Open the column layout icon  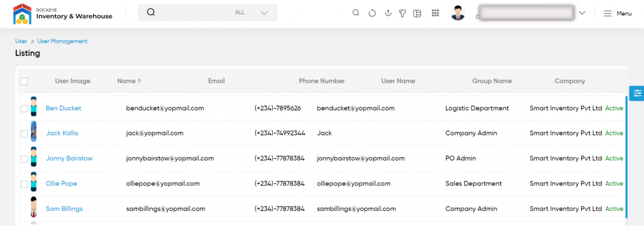(417, 14)
